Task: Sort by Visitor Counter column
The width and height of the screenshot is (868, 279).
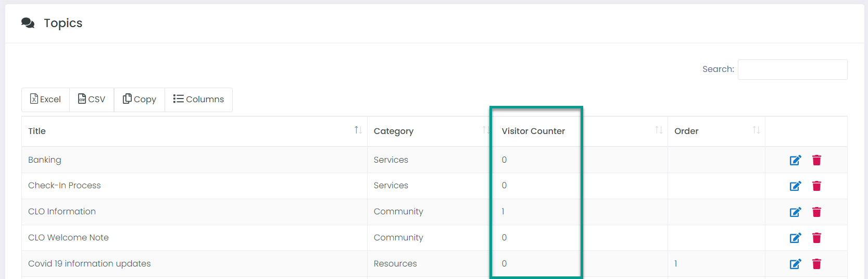Action: (x=659, y=130)
